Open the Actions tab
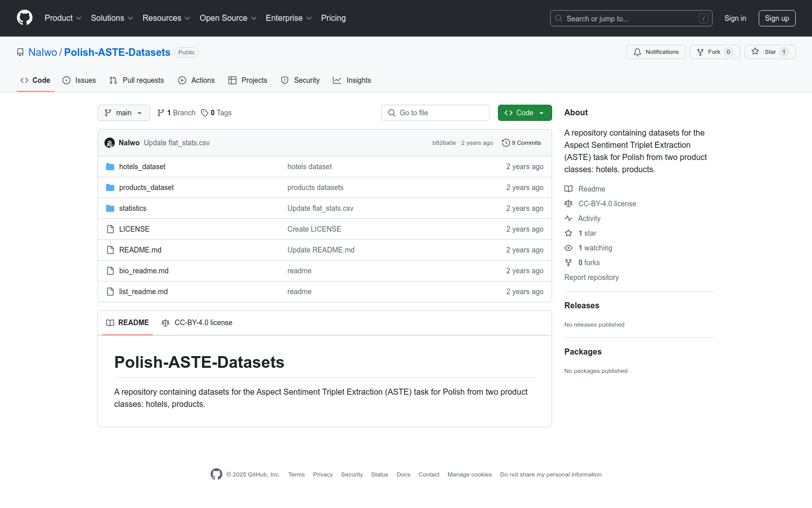The width and height of the screenshot is (812, 508). (x=196, y=80)
